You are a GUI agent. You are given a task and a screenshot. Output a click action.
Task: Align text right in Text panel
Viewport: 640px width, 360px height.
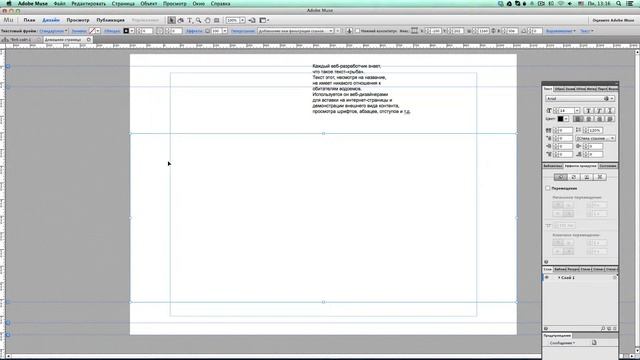(x=599, y=119)
